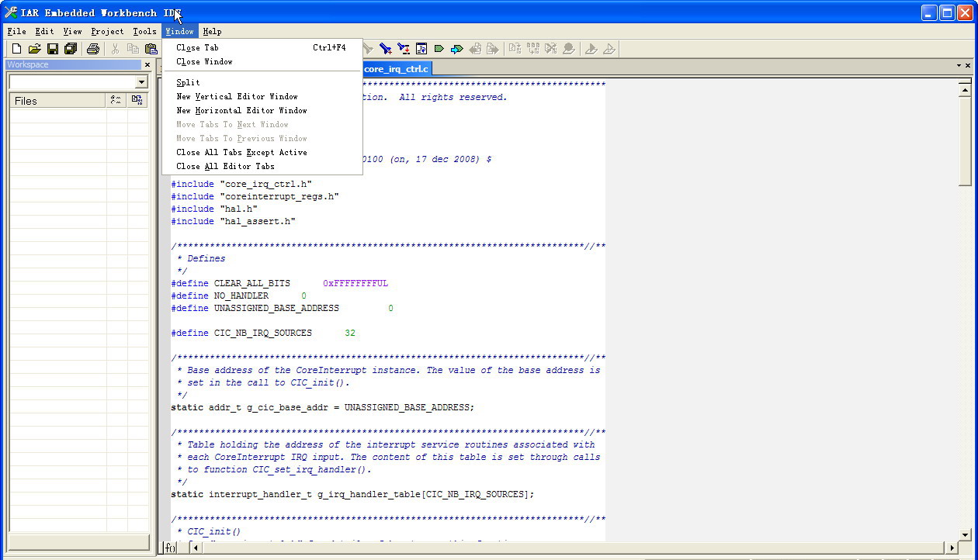Save the current file

pos(53,49)
